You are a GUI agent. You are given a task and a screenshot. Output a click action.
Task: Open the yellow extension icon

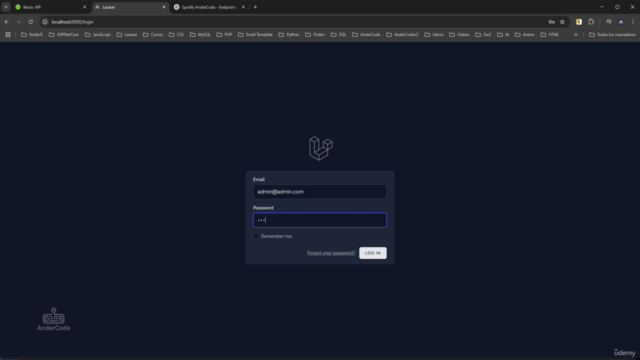point(579,22)
